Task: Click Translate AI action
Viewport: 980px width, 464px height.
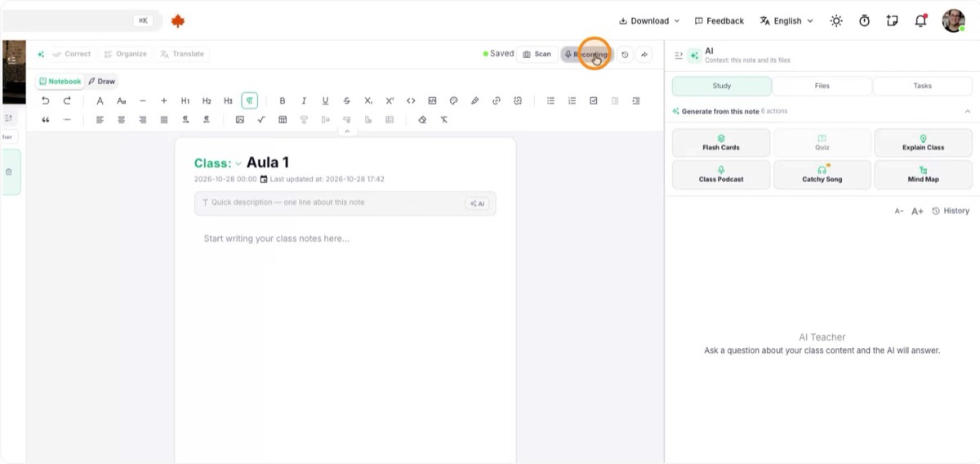Action: coord(182,54)
